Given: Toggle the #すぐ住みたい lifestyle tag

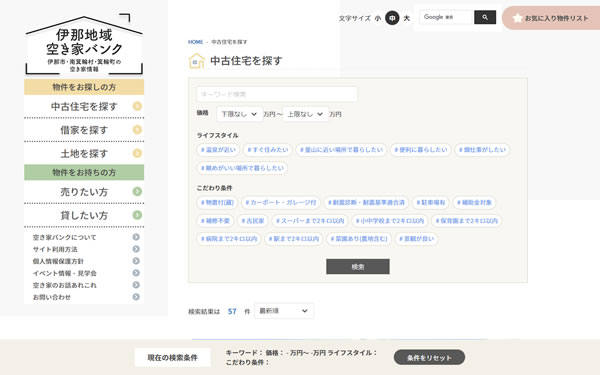Looking at the screenshot, I should 268,150.
